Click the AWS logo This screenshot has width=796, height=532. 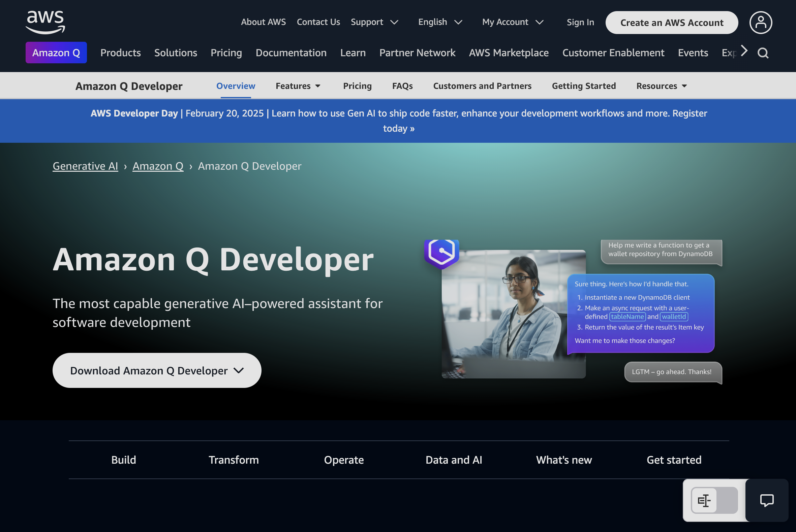pos(45,22)
